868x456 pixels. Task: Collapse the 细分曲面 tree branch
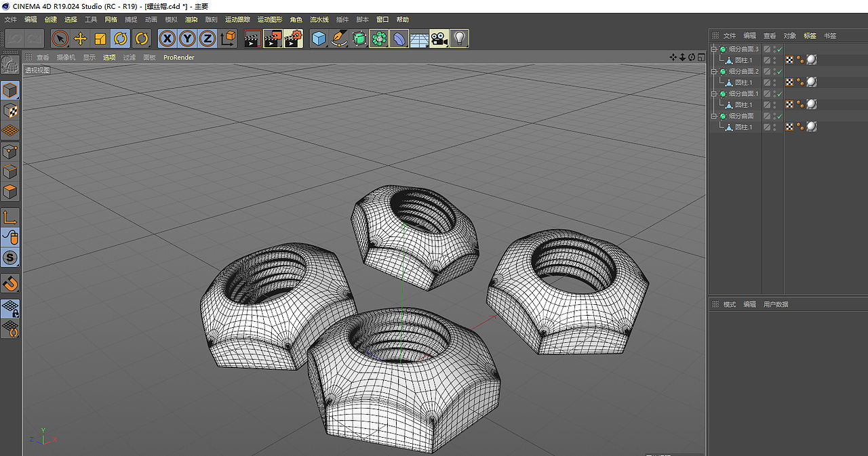coord(714,116)
